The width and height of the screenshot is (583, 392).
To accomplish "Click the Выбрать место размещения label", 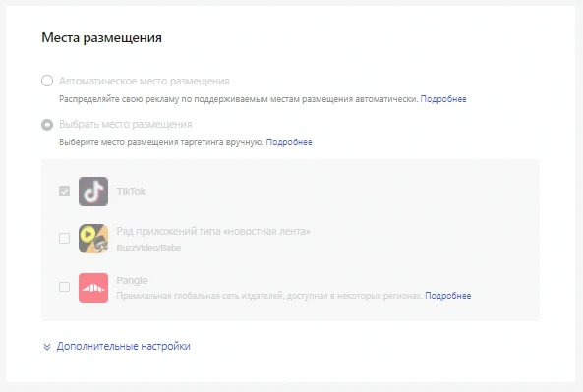I will tap(126, 124).
